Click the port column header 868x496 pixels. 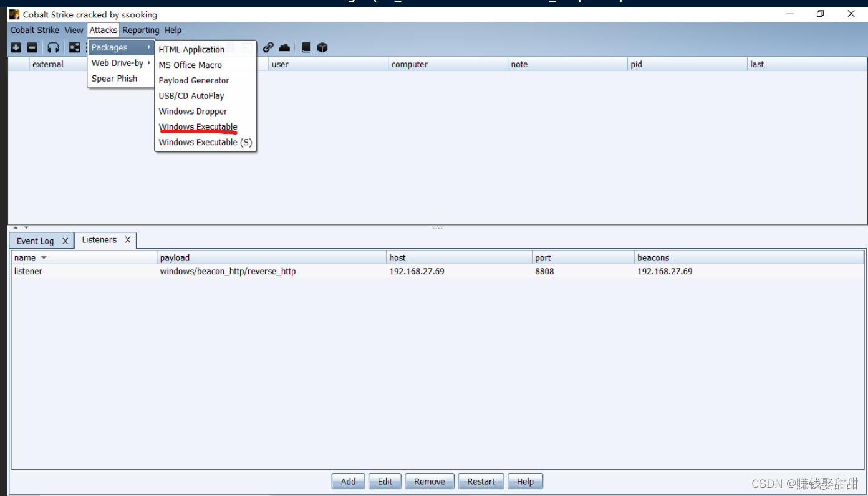[583, 258]
